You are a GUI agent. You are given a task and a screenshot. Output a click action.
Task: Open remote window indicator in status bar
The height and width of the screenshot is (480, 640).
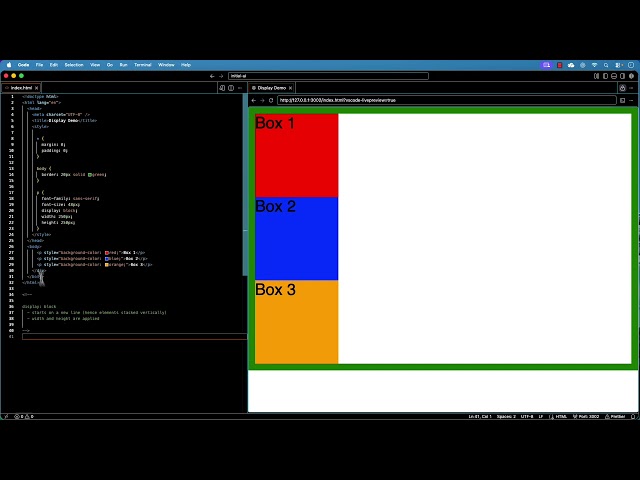[x=6, y=416]
